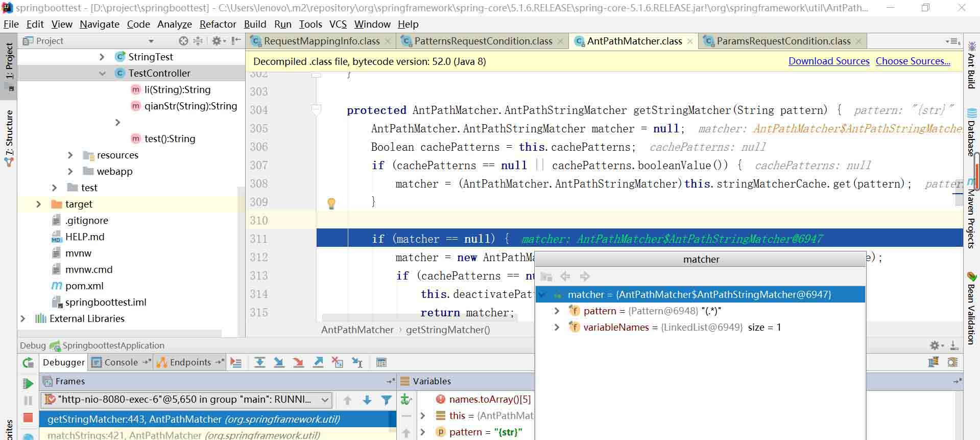Resume program with the green play icon
This screenshot has height=440, width=980.
tap(28, 383)
